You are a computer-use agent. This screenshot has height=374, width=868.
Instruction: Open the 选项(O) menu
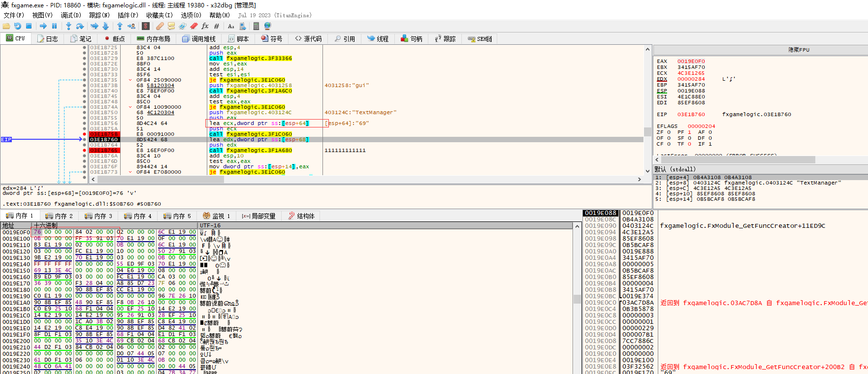point(191,15)
